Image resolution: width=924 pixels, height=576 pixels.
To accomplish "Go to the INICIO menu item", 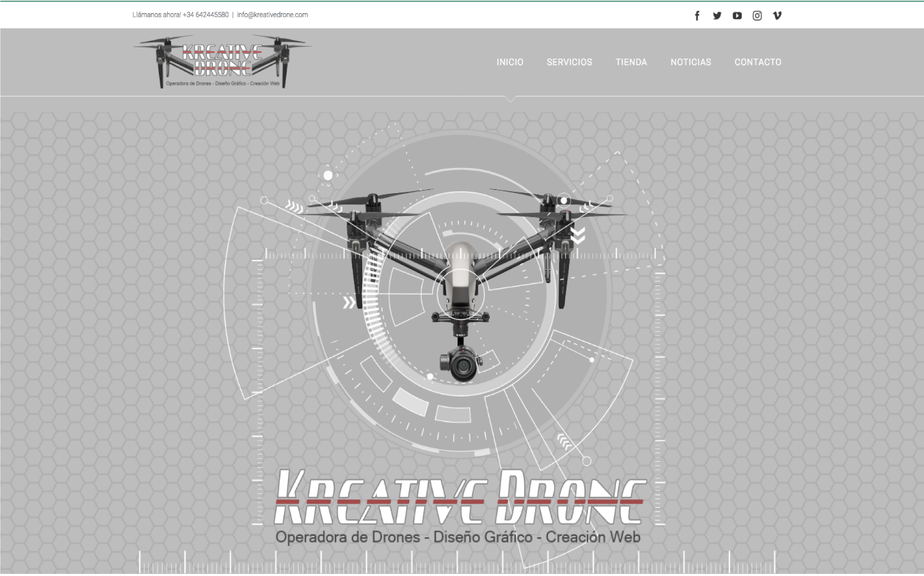I will point(510,62).
